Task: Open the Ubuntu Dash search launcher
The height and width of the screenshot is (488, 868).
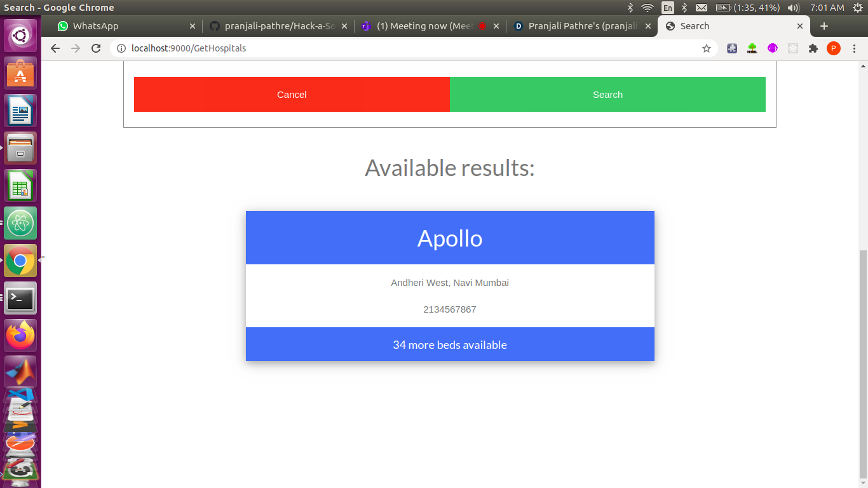Action: 20,36
